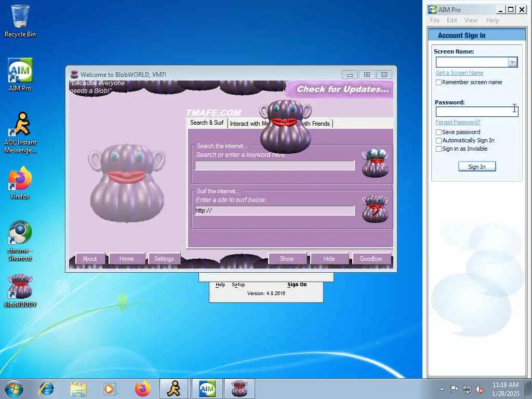The height and width of the screenshot is (399, 532).
Task: Launch Firefox from the taskbar
Action: 142,389
